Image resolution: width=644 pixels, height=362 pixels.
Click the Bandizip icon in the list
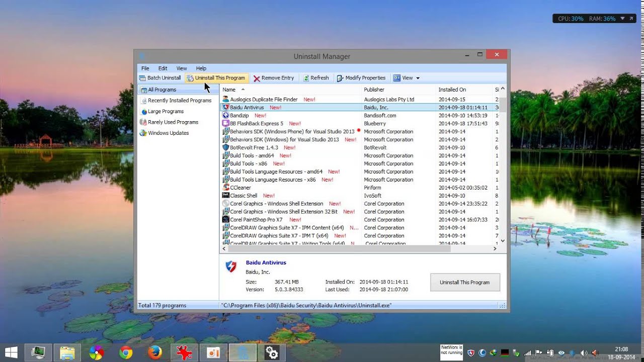226,116
